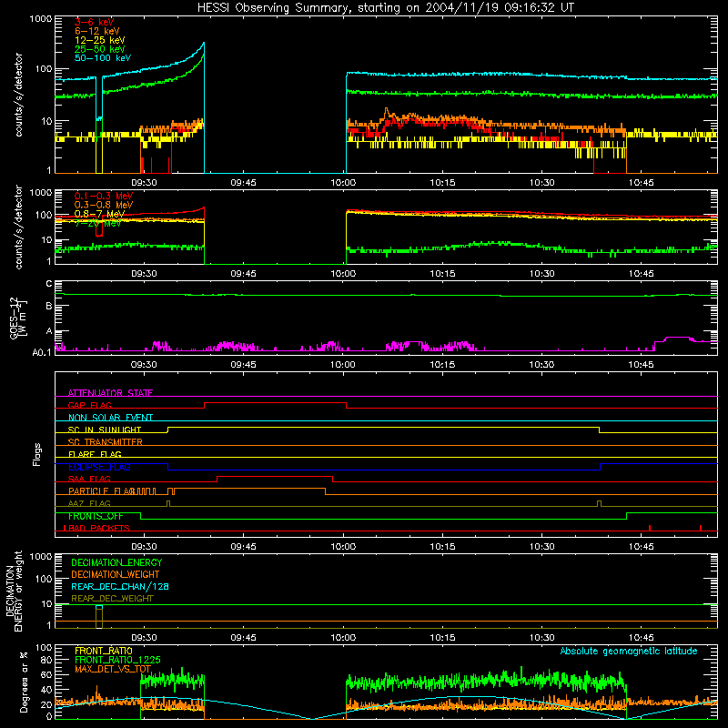
Task: Click the Absolute geomagnetic latitude label
Action: pyautogui.click(x=629, y=651)
